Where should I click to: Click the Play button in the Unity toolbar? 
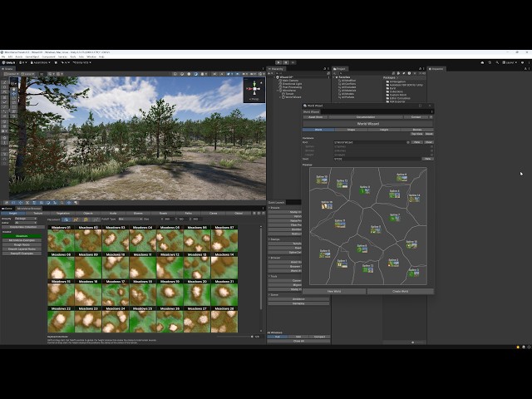click(x=278, y=62)
